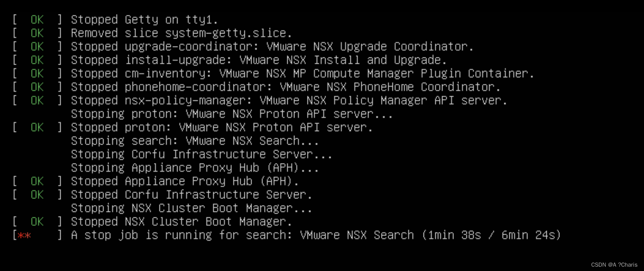Click the 'Stopped Getty on tty1.' line

144,20
